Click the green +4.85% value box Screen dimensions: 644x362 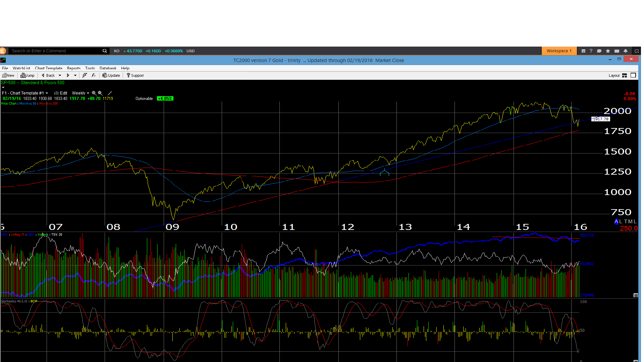click(165, 99)
